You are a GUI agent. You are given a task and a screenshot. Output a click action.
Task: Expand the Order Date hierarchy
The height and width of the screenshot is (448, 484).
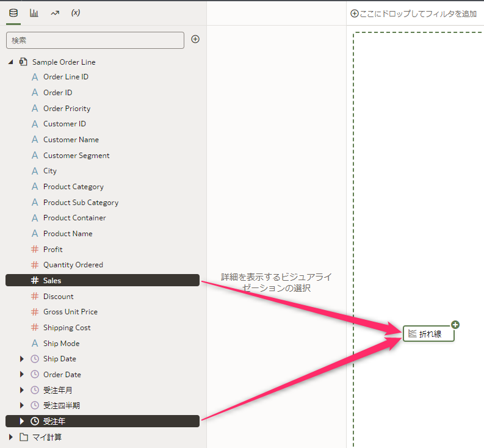coord(21,374)
